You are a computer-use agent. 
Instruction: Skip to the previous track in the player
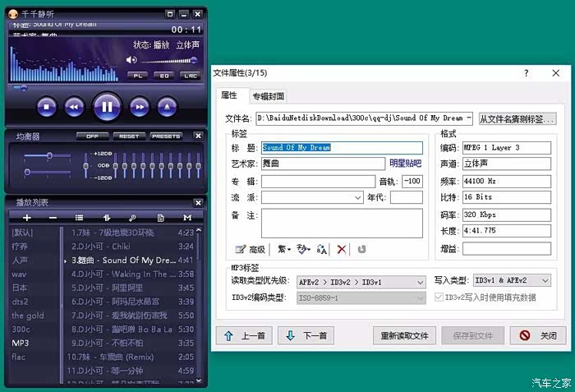click(x=74, y=106)
